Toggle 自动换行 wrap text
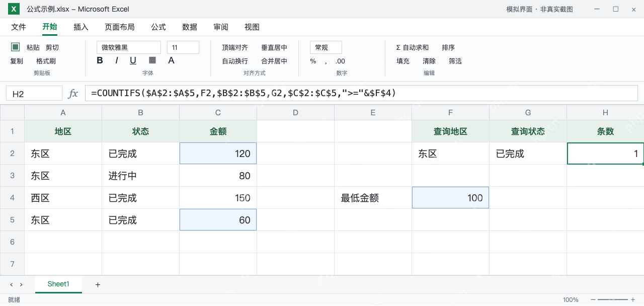The height and width of the screenshot is (306, 644). click(235, 61)
